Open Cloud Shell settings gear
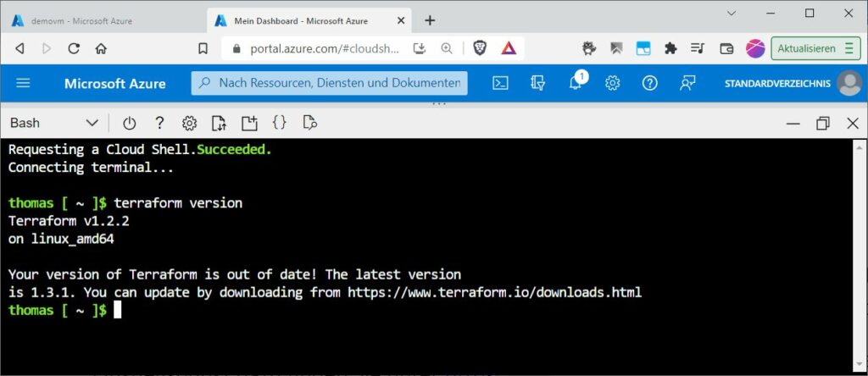This screenshot has height=376, width=868. [x=189, y=123]
